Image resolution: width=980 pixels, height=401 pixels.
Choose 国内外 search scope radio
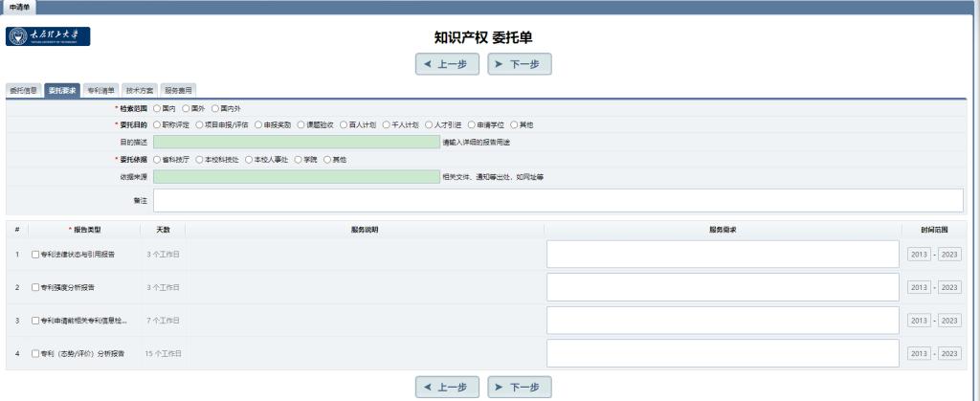(215, 109)
